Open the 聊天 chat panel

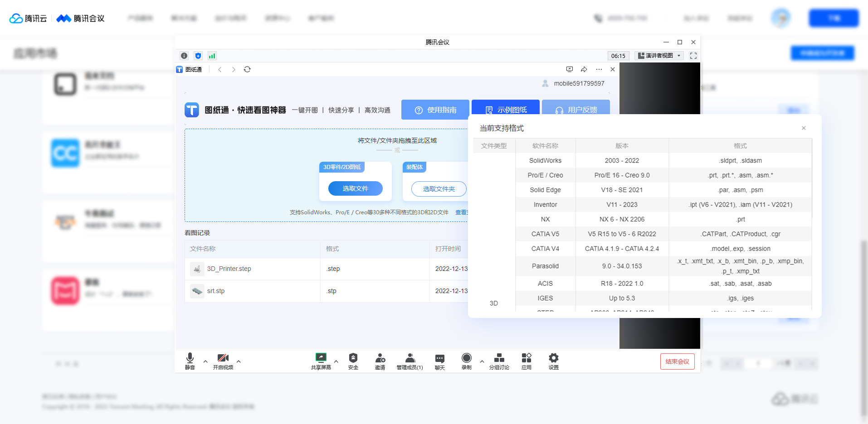(440, 361)
